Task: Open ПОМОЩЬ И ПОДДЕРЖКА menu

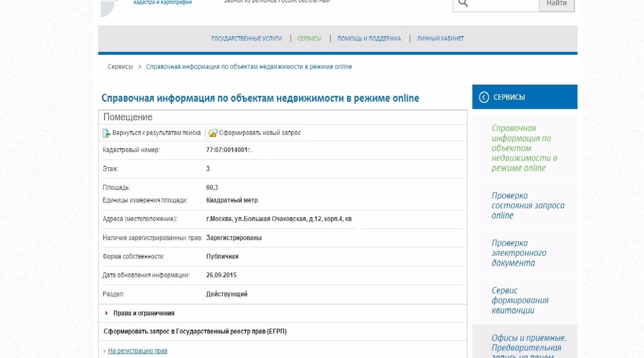Action: 369,39
